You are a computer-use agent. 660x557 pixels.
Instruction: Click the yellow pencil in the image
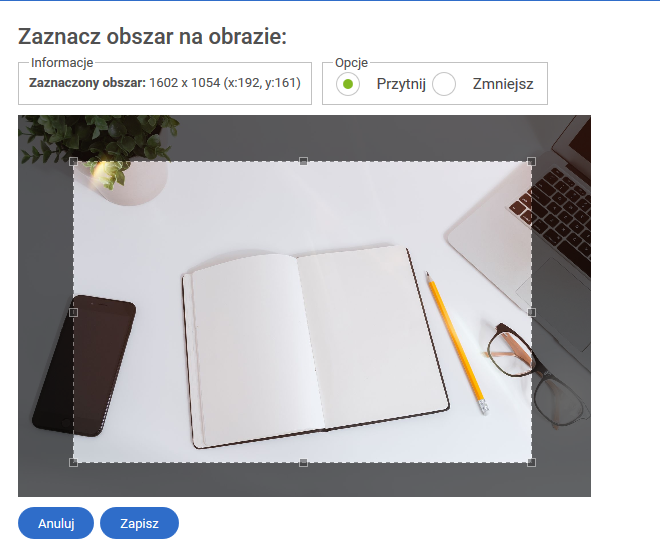[x=457, y=343]
